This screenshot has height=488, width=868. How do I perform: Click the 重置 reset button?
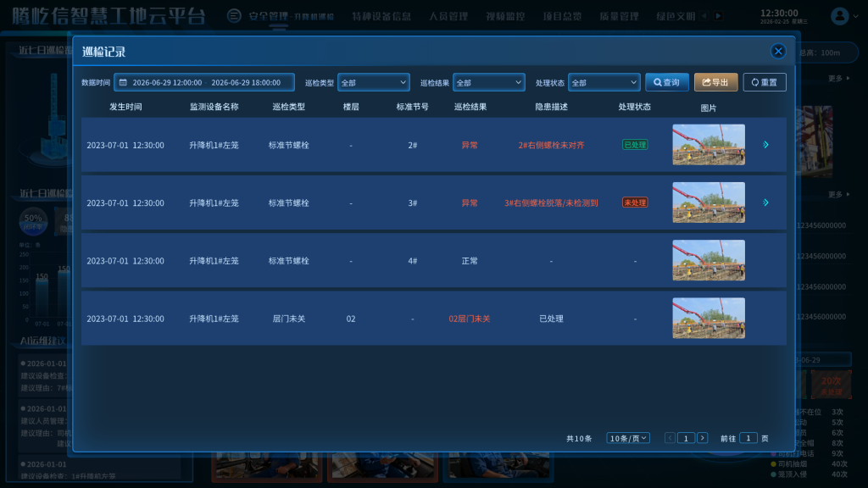[x=764, y=82]
